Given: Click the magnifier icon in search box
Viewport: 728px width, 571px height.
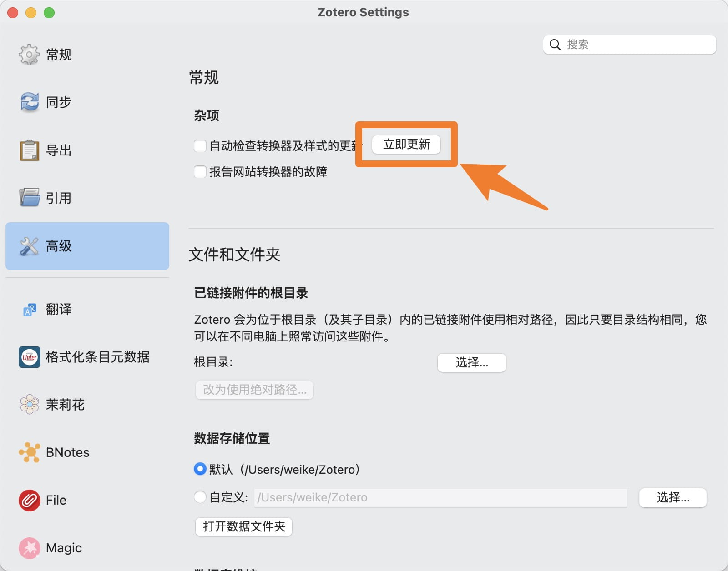Looking at the screenshot, I should (x=555, y=45).
